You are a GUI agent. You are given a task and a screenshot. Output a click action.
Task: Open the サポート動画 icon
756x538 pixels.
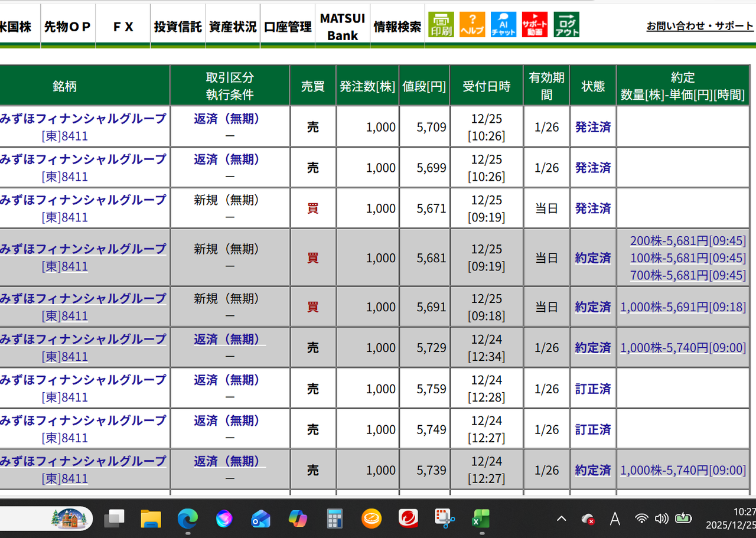[535, 24]
